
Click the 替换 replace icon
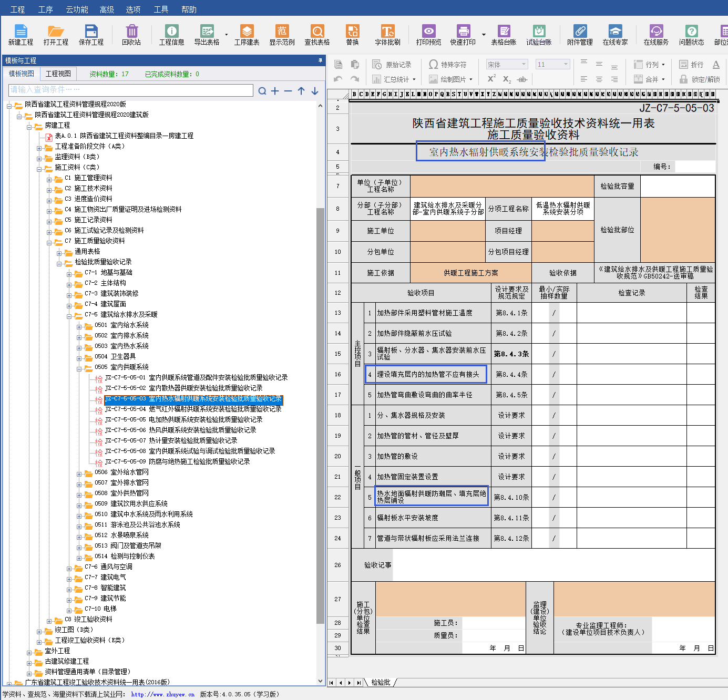353,35
